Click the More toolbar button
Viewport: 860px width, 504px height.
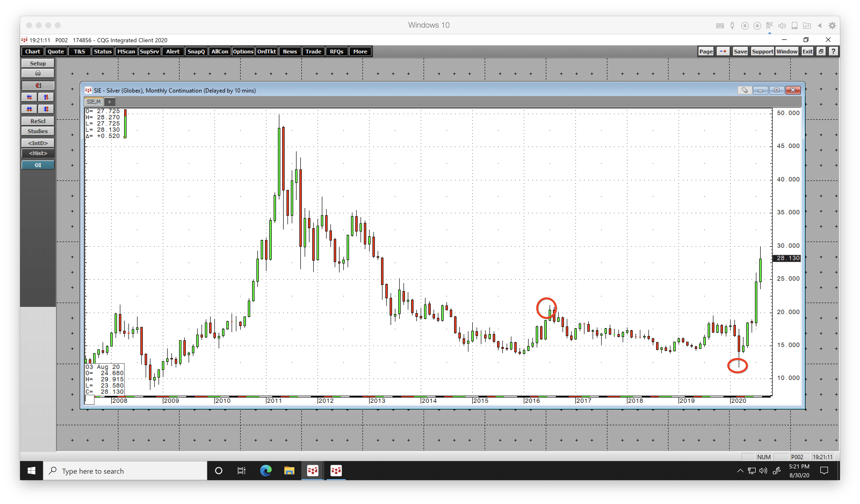click(360, 52)
